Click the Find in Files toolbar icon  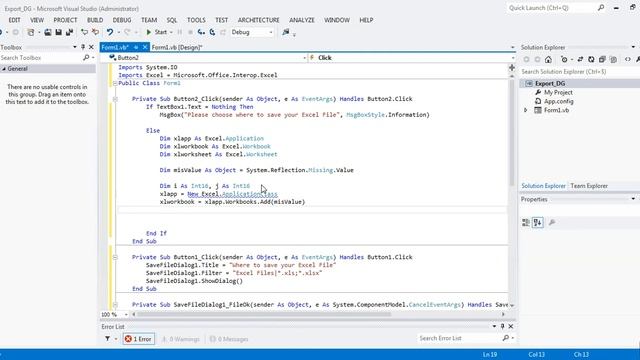pos(285,32)
